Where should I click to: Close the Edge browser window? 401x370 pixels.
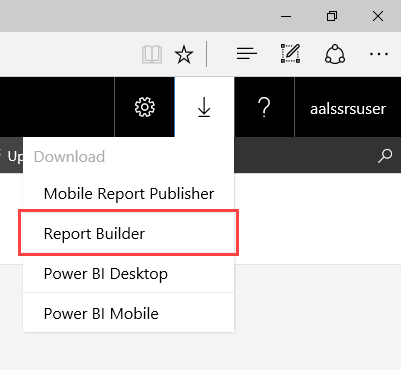[x=378, y=16]
